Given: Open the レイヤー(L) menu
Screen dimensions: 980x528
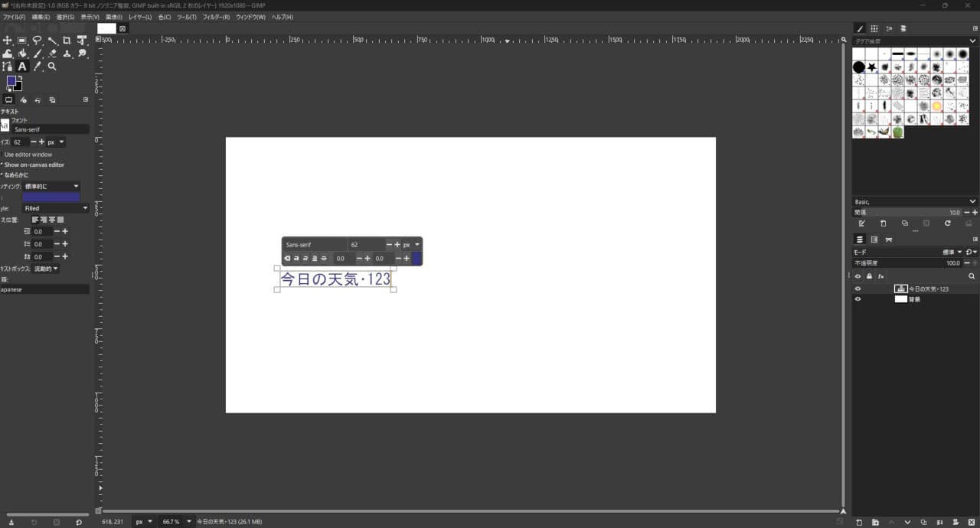Looking at the screenshot, I should pos(140,17).
